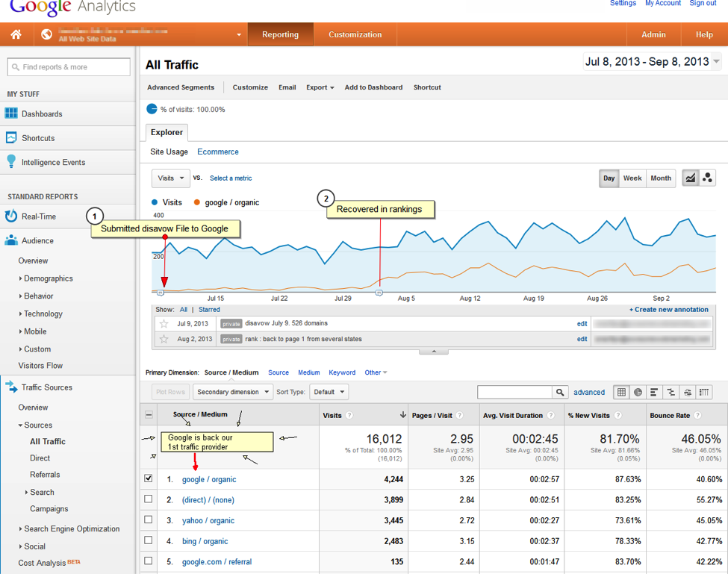
Task: Open the google / organic source link
Action: 209,479
